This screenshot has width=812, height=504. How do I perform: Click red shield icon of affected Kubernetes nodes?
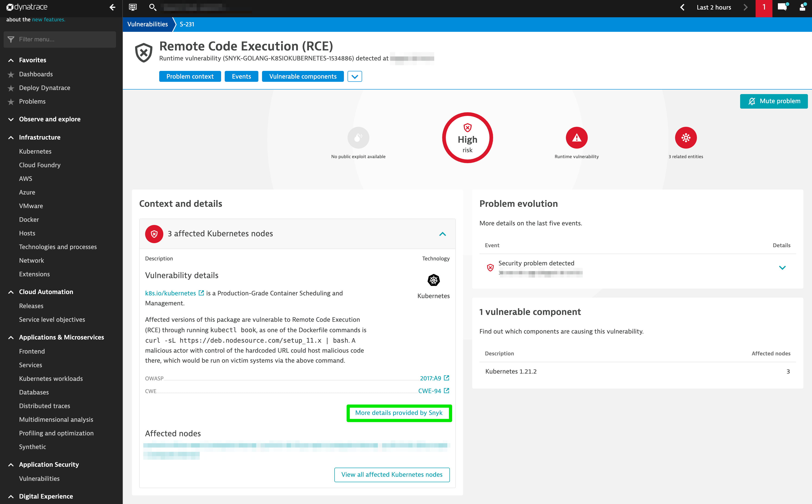coord(154,234)
